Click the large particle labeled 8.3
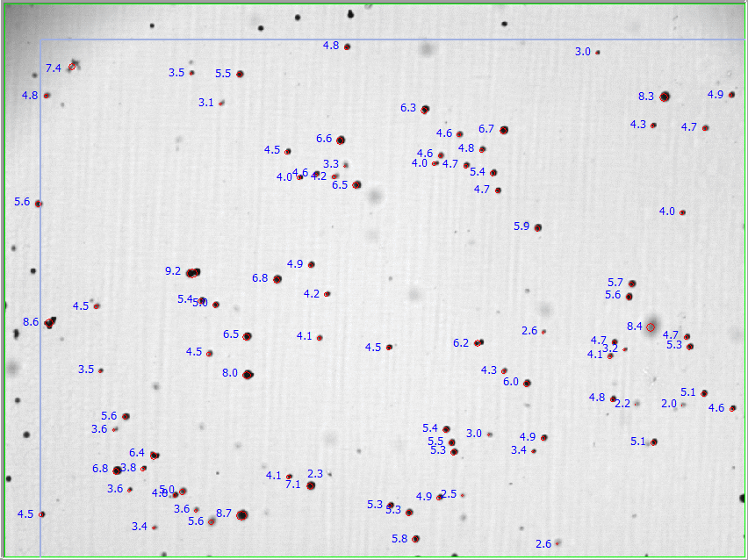The height and width of the screenshot is (560, 748). (x=665, y=97)
